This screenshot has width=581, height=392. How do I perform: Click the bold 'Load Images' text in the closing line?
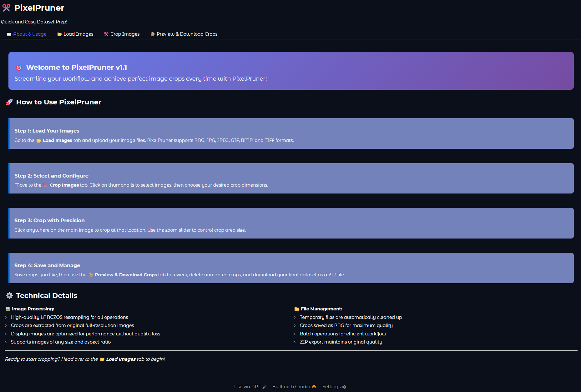click(121, 359)
